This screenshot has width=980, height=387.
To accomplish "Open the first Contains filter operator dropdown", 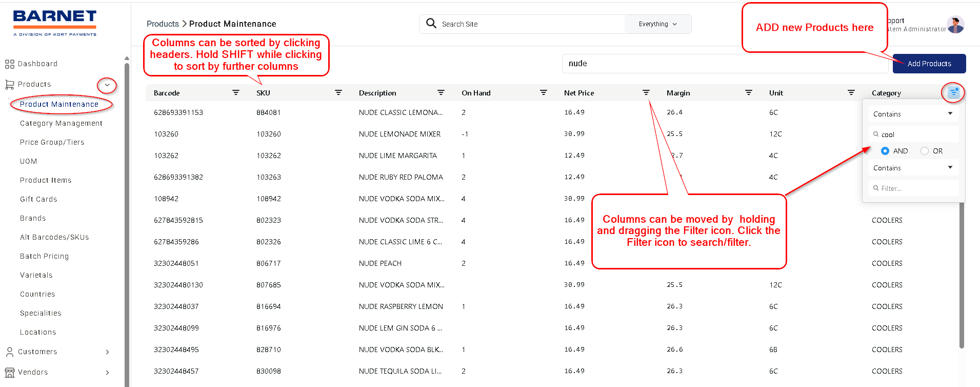I will (x=913, y=114).
